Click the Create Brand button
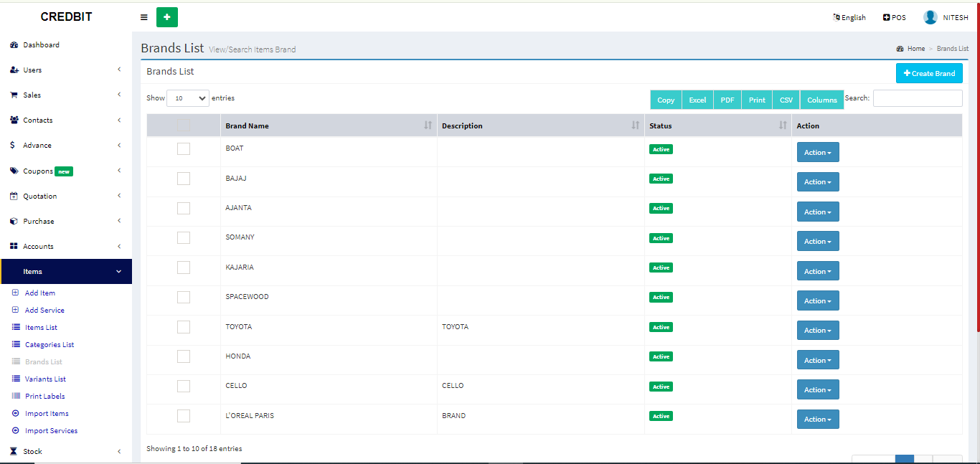This screenshot has height=464, width=980. click(x=929, y=73)
